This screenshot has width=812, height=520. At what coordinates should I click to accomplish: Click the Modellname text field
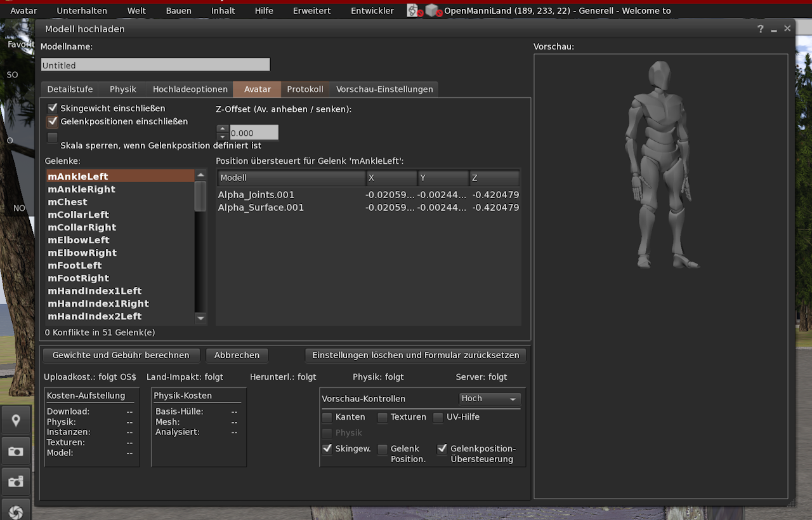[155, 65]
